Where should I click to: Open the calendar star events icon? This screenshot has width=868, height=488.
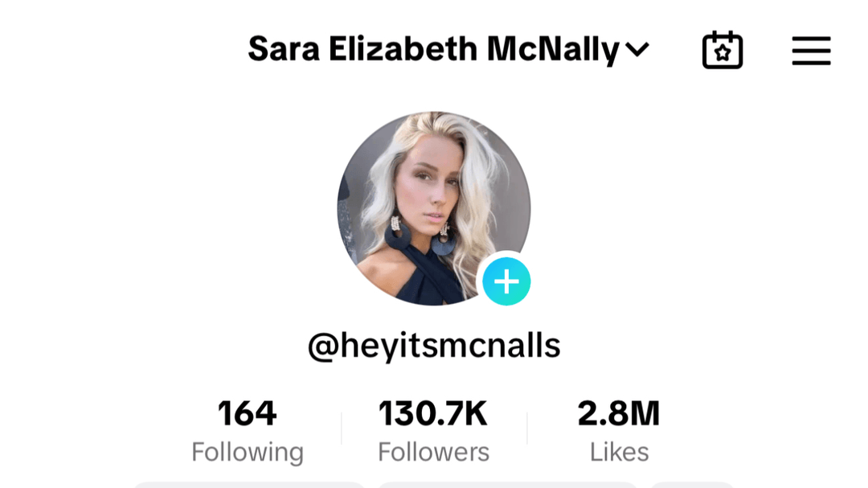coord(723,50)
